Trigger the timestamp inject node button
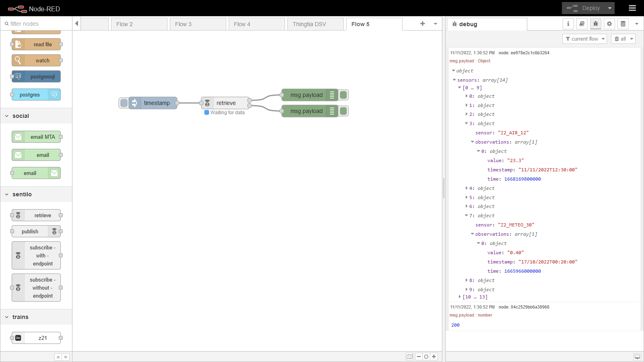 [x=124, y=103]
